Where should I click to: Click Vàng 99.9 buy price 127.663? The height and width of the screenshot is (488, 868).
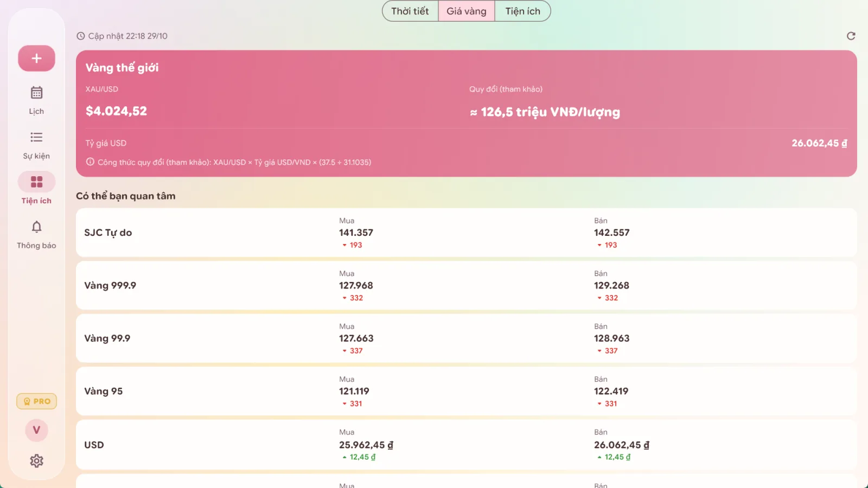coord(356,338)
